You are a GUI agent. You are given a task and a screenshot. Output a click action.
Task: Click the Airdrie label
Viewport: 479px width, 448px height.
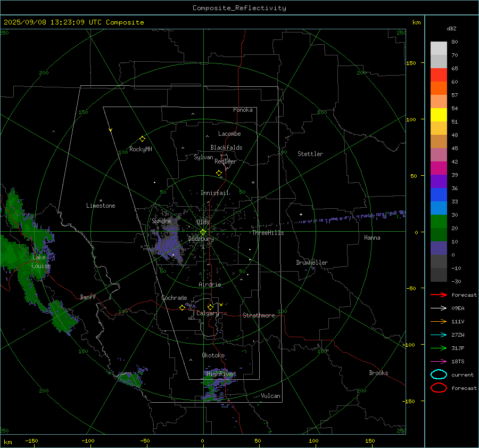210,284
